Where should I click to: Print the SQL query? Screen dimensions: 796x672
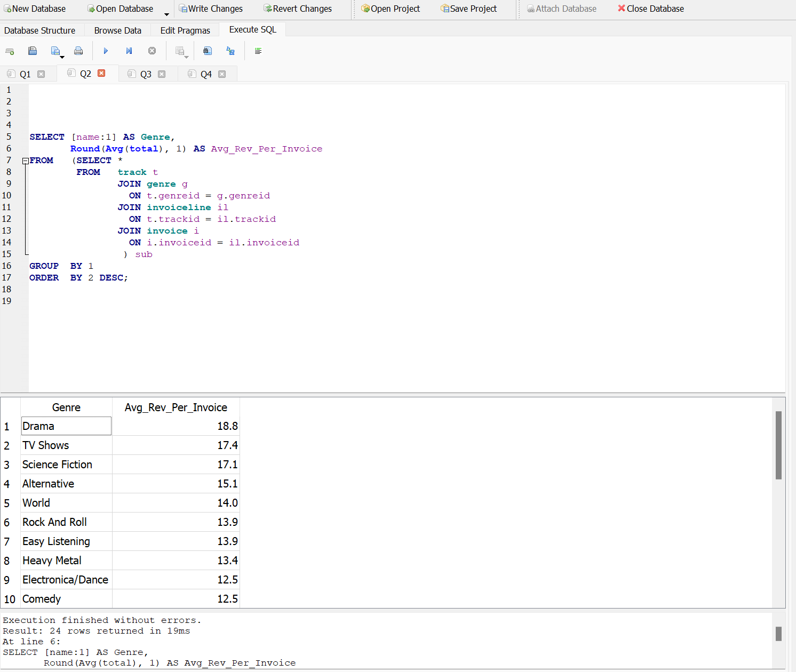click(78, 51)
